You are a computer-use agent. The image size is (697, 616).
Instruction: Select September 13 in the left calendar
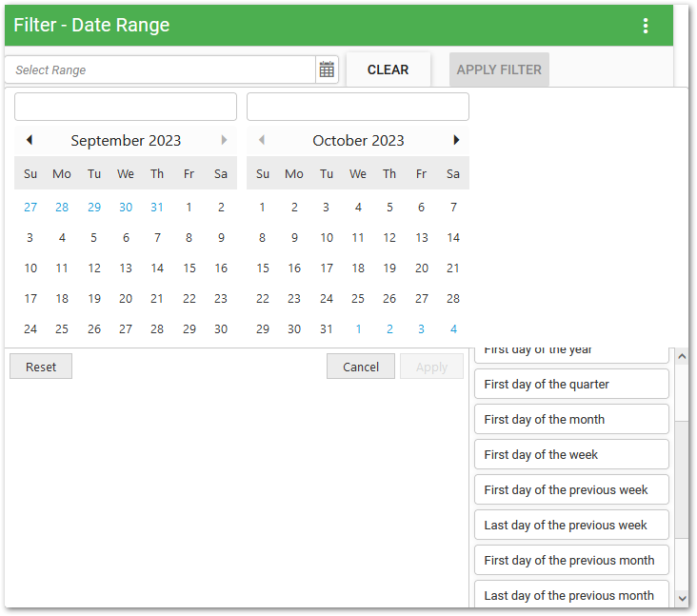click(x=126, y=268)
